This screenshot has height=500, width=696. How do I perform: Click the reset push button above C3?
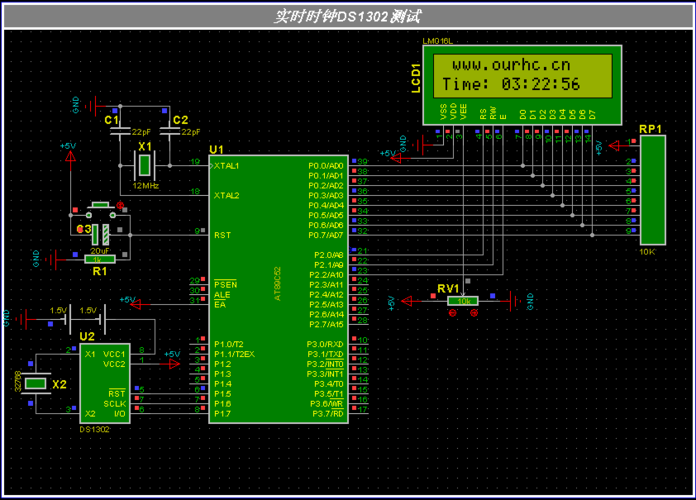coord(101,210)
